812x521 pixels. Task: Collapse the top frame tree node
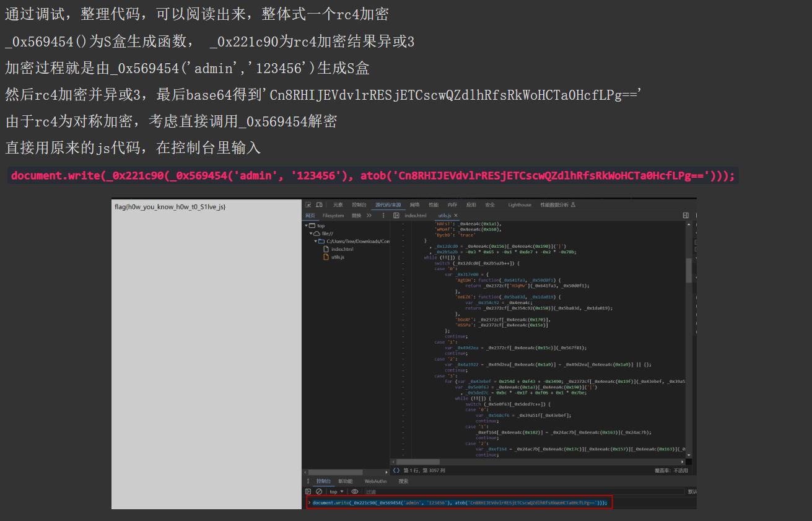pos(305,225)
